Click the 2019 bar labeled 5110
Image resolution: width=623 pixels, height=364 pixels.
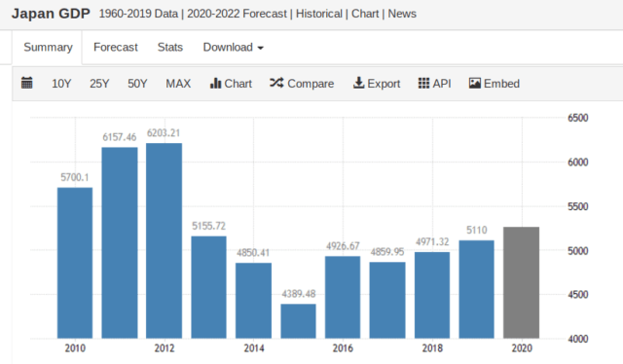[x=476, y=289]
